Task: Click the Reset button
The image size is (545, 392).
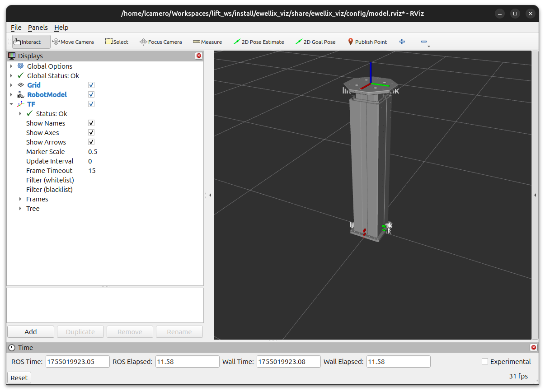Action: coord(19,378)
